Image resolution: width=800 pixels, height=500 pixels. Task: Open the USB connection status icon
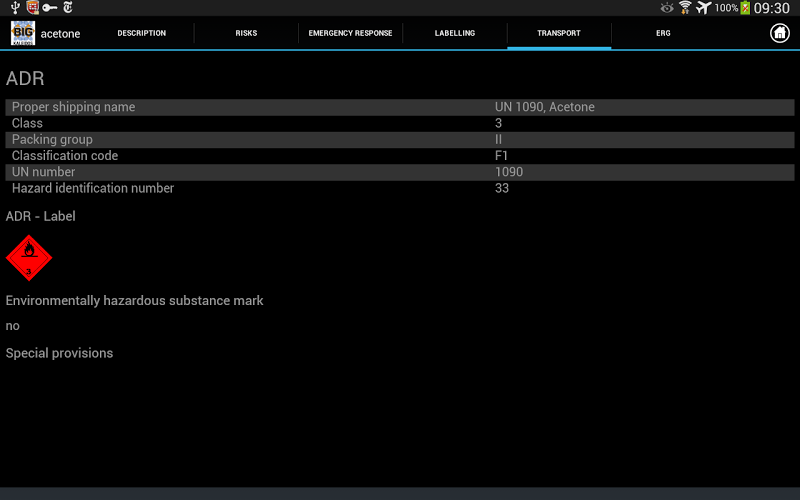[15, 8]
